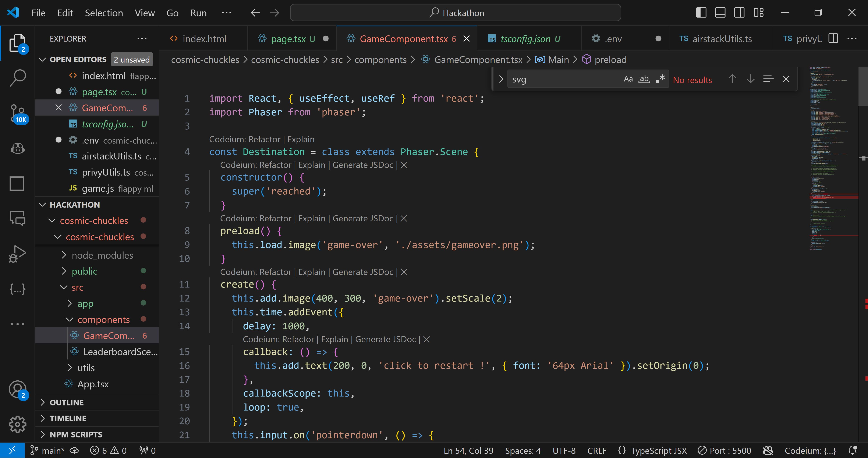Click the synchronize changes cloud icon

click(x=74, y=451)
